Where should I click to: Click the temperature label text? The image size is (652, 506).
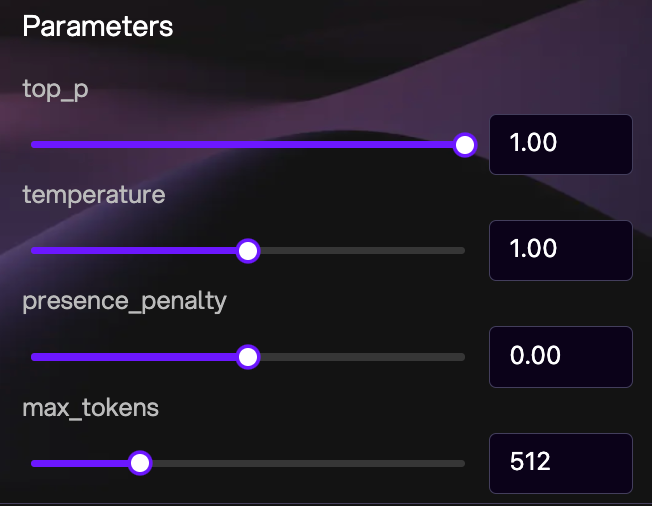pos(93,195)
